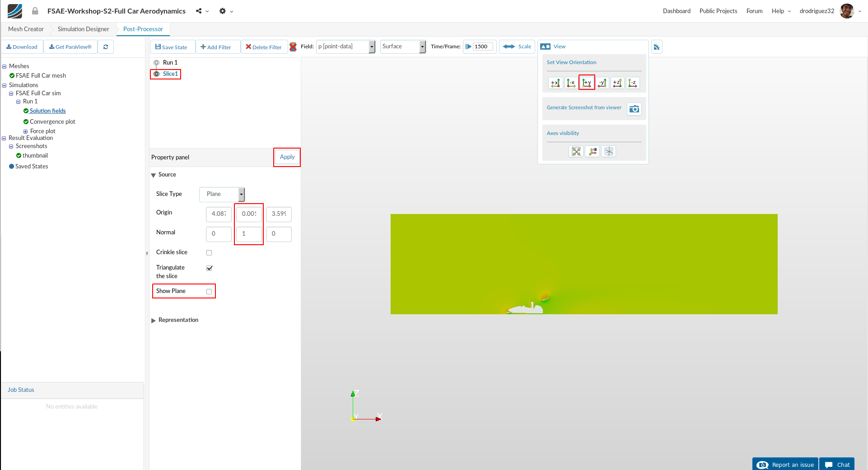Set view orientation to -X

pos(571,83)
